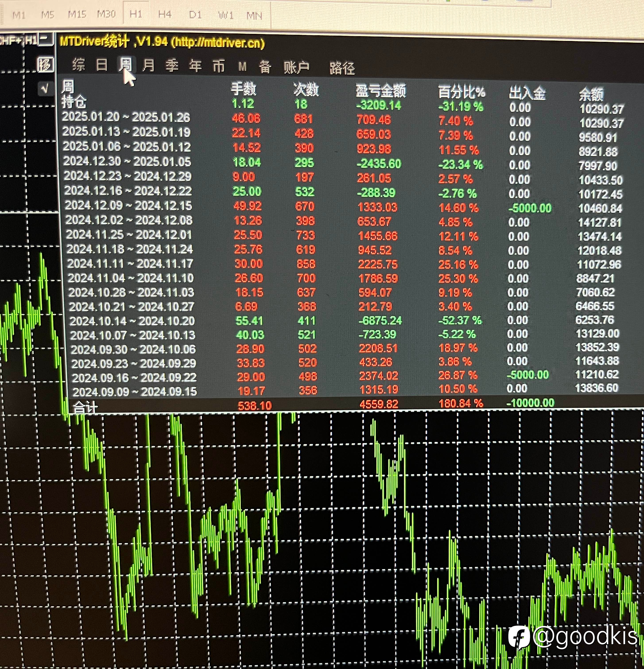Click the 手数 column header

(x=243, y=89)
